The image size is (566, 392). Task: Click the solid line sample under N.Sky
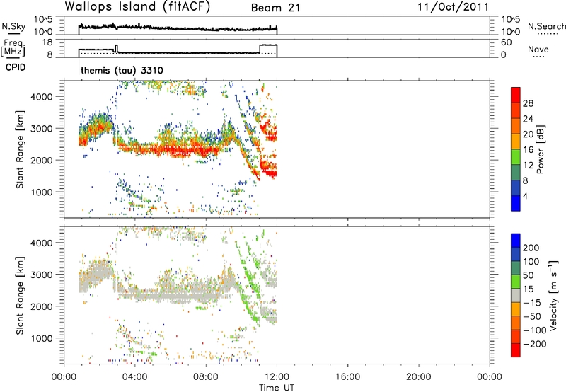pyautogui.click(x=13, y=33)
